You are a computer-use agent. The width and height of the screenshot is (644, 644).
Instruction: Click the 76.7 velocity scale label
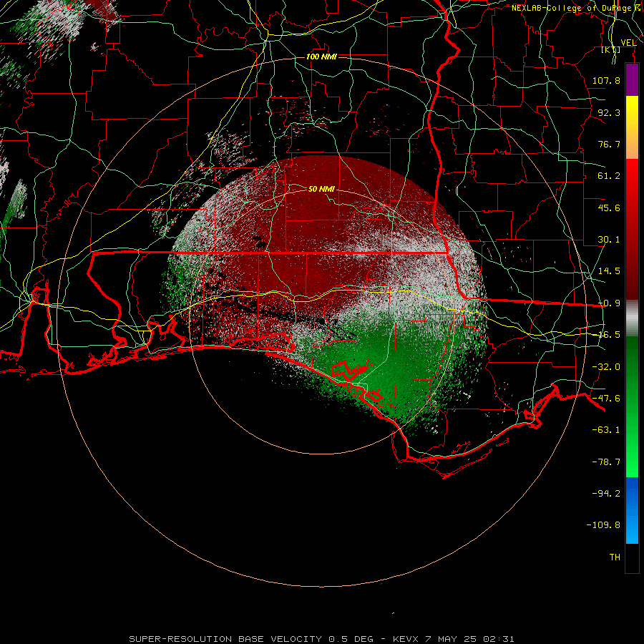pos(609,144)
